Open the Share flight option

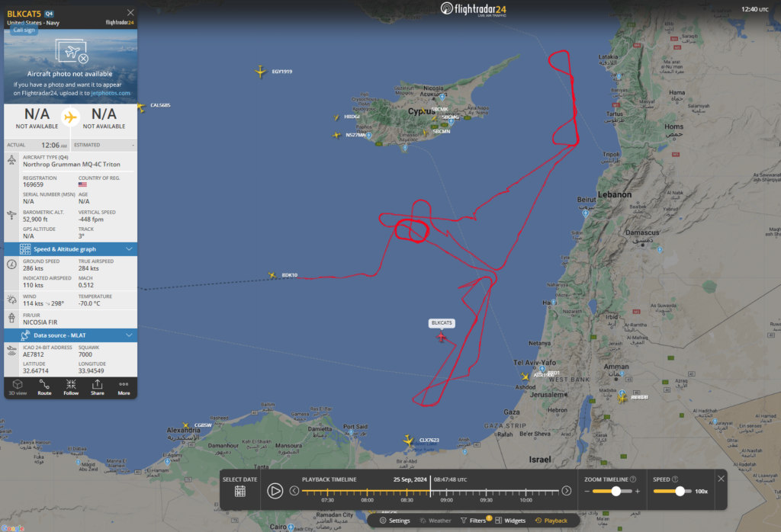(x=97, y=388)
